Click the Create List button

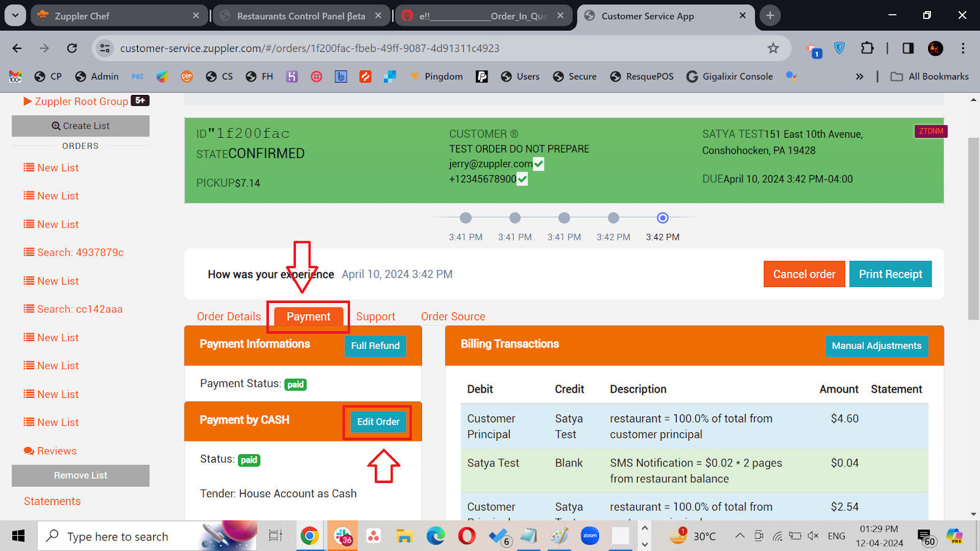click(80, 126)
